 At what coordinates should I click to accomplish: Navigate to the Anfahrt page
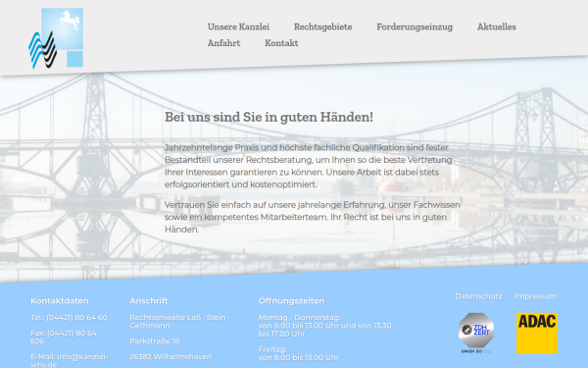(x=223, y=43)
